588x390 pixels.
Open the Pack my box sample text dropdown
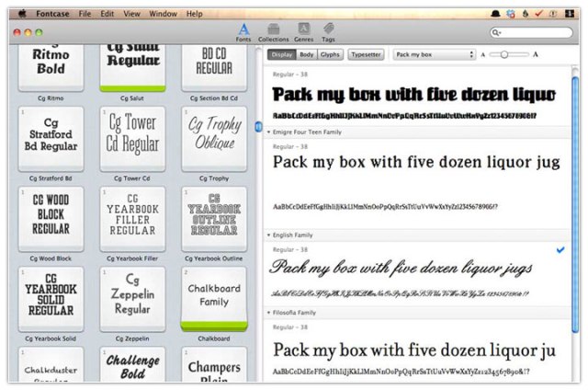pyautogui.click(x=435, y=54)
